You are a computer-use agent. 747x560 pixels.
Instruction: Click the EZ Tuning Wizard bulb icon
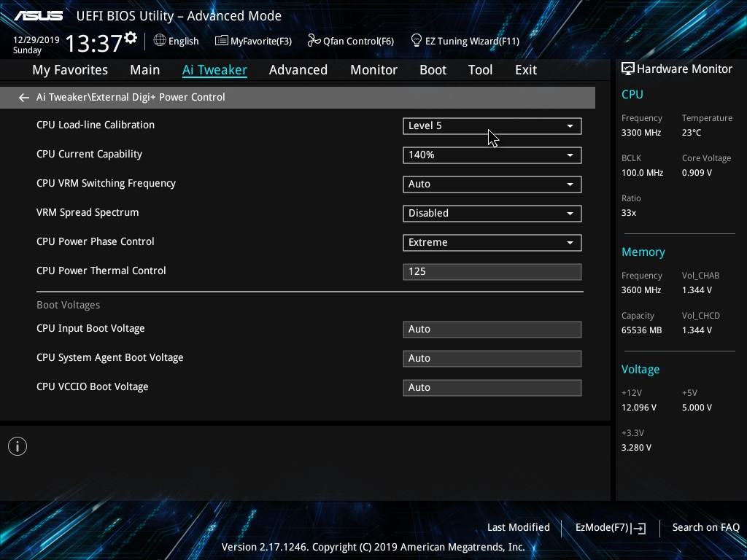[x=416, y=41]
